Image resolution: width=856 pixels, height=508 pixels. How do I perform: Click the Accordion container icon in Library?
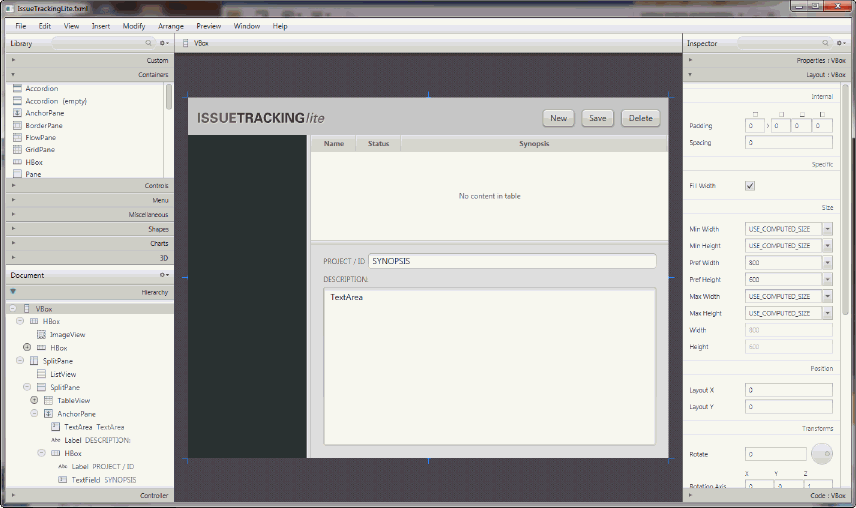tap(17, 88)
